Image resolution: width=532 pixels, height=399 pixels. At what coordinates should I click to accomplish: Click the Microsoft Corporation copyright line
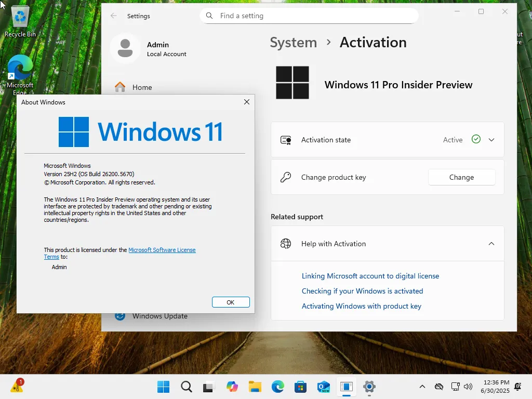click(x=99, y=182)
